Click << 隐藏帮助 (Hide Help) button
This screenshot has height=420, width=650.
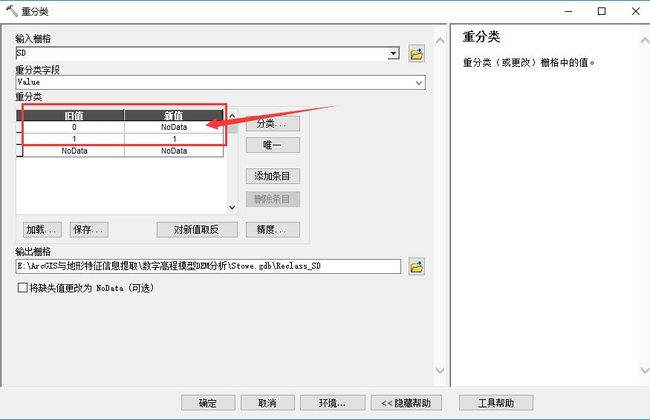pos(406,403)
